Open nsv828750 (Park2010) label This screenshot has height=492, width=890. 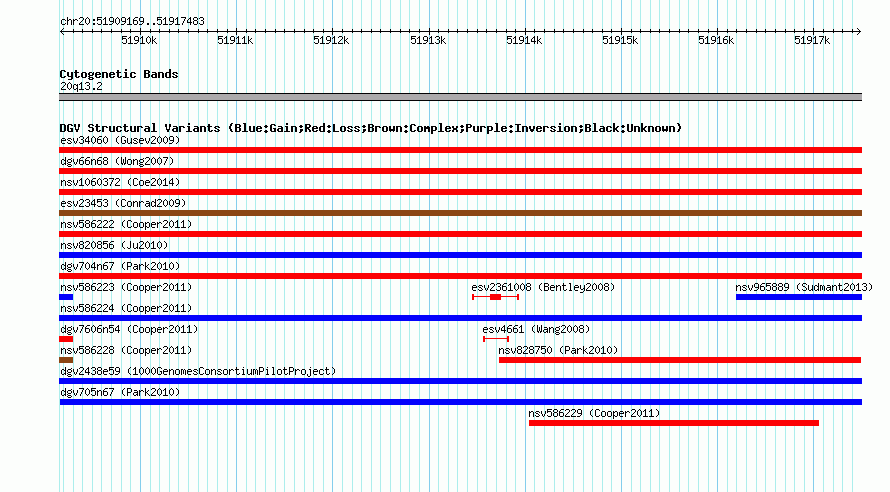click(x=558, y=350)
